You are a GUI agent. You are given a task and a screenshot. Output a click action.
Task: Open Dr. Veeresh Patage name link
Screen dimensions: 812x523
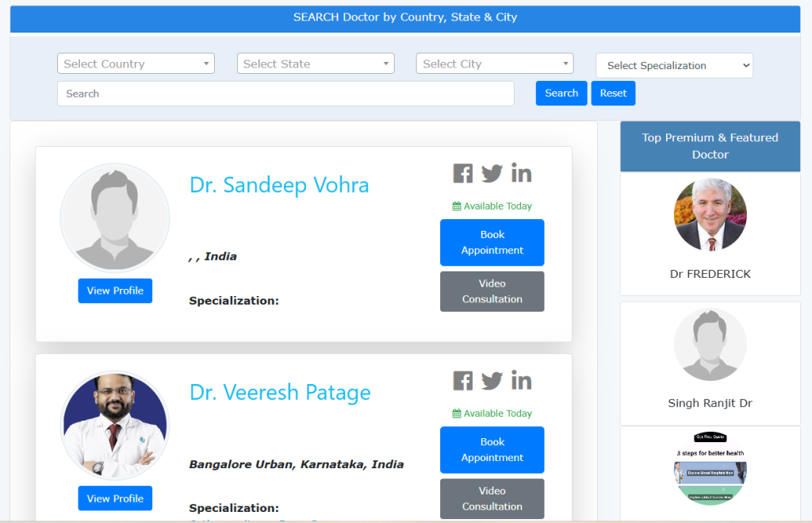coord(280,393)
